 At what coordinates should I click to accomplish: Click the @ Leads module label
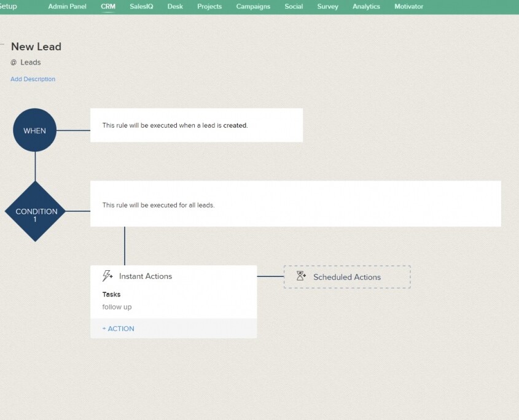coord(25,62)
